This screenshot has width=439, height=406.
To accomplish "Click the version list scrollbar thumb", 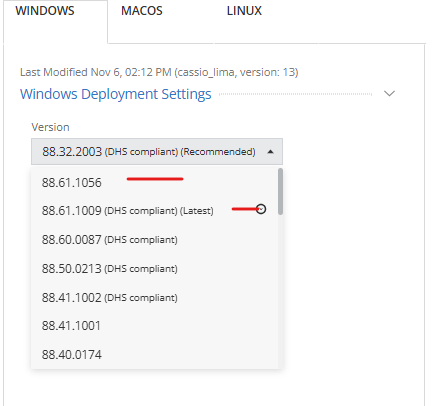I will pos(280,191).
